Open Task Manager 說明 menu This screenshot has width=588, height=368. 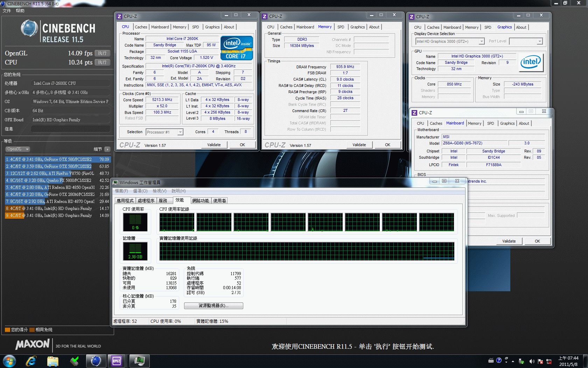[x=178, y=191]
